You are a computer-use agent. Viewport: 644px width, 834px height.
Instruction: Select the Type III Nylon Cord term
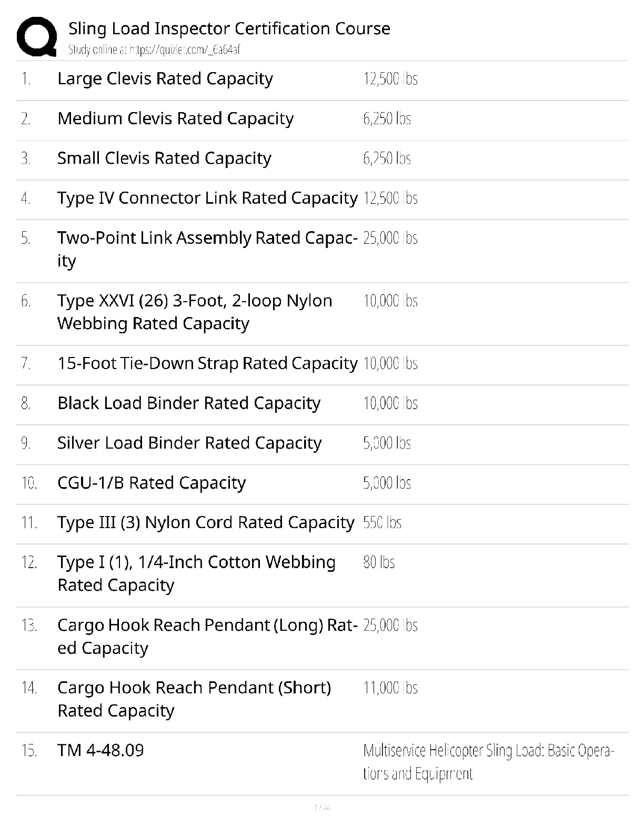pos(206,523)
